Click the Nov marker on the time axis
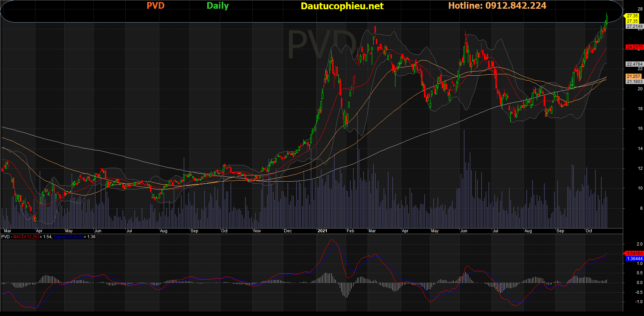644x316 pixels. [257, 231]
